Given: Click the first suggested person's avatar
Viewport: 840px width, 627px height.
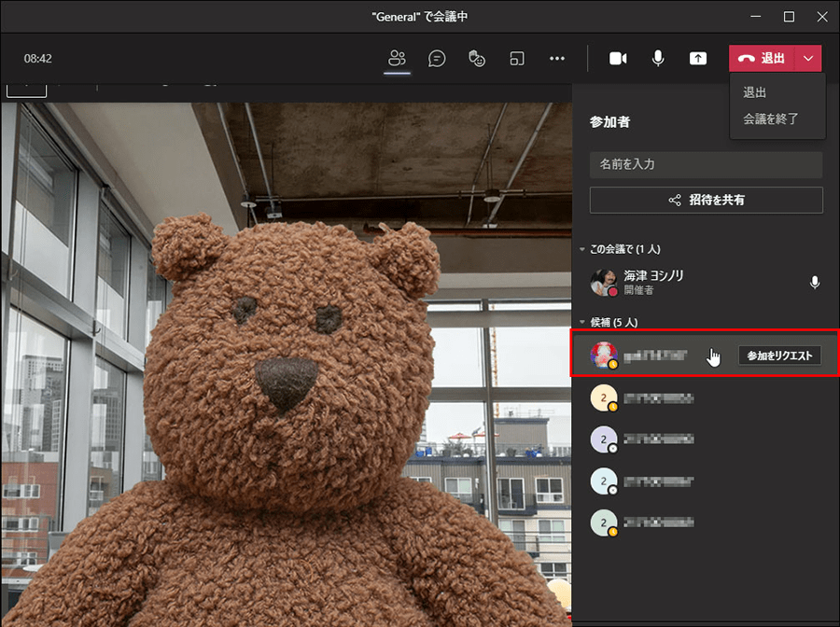Looking at the screenshot, I should [x=604, y=355].
